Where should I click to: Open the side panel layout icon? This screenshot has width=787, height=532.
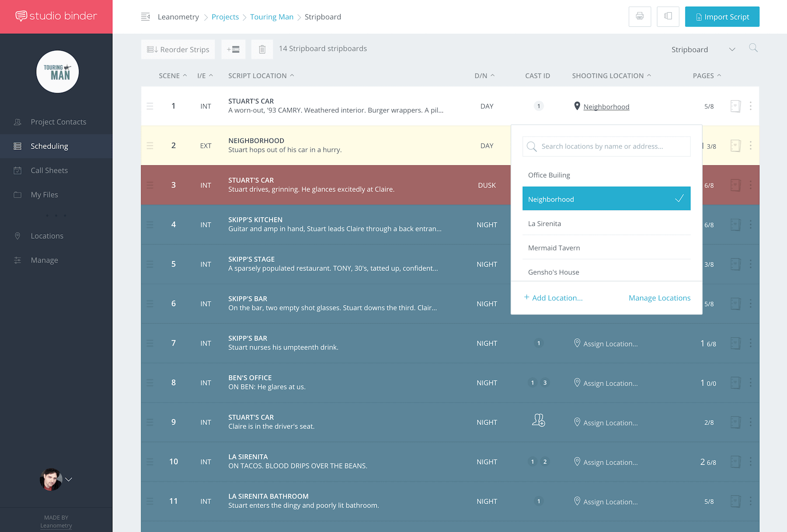[x=668, y=17]
